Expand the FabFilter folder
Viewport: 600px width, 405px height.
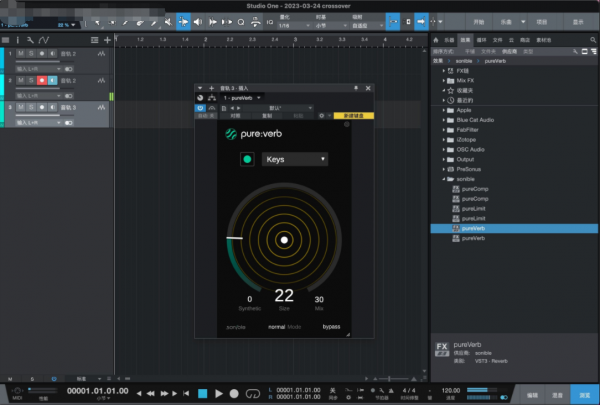[x=444, y=130]
